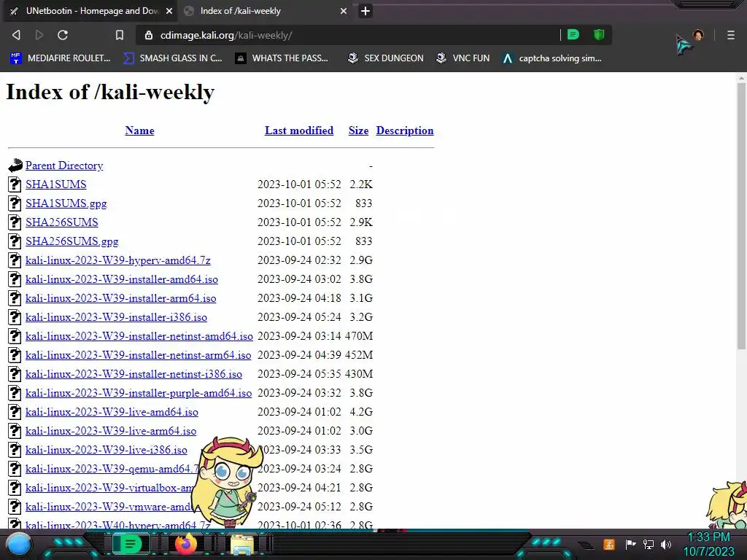The image size is (747, 560).
Task: Go back with the browser back arrow
Action: (16, 35)
